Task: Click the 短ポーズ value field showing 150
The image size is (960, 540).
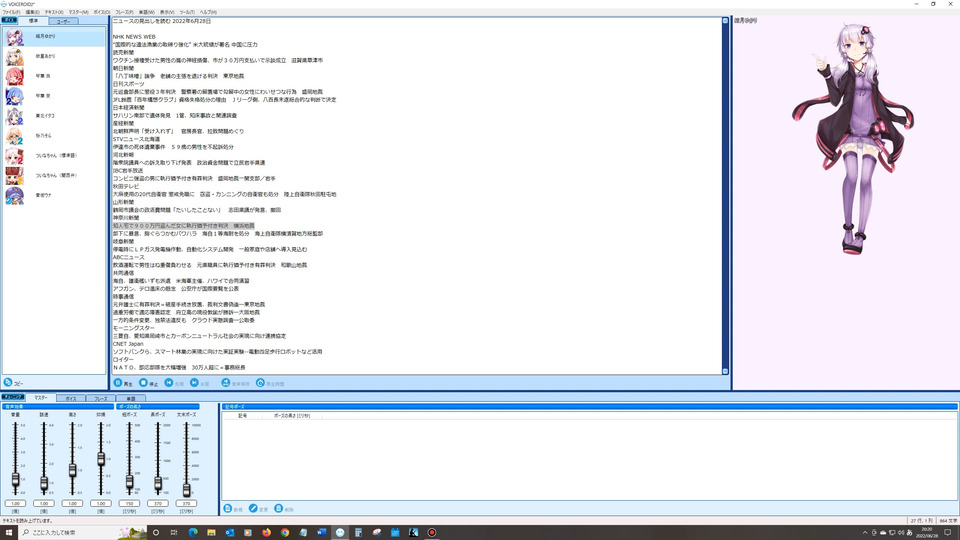Action: [x=129, y=503]
